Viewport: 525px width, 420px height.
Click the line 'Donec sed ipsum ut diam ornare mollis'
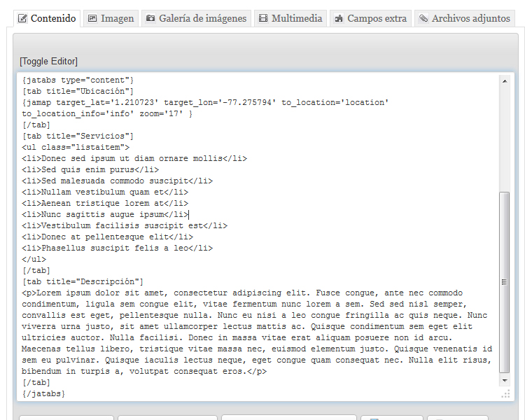point(134,159)
